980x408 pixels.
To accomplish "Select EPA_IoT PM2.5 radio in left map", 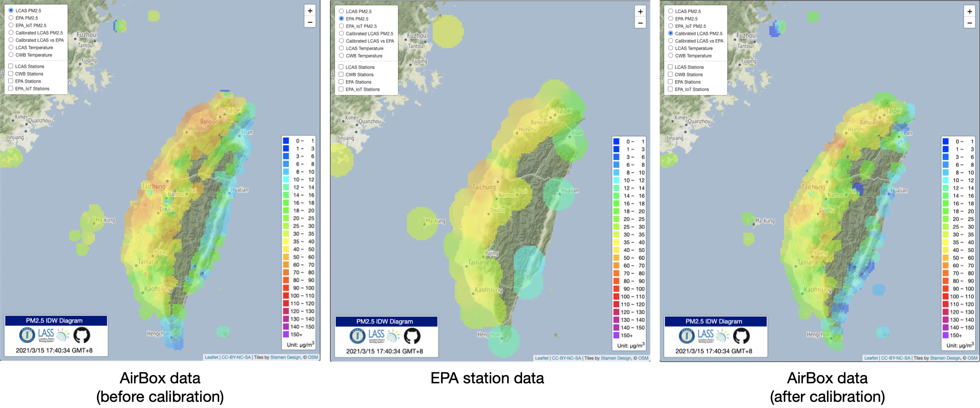I will pyautogui.click(x=11, y=25).
